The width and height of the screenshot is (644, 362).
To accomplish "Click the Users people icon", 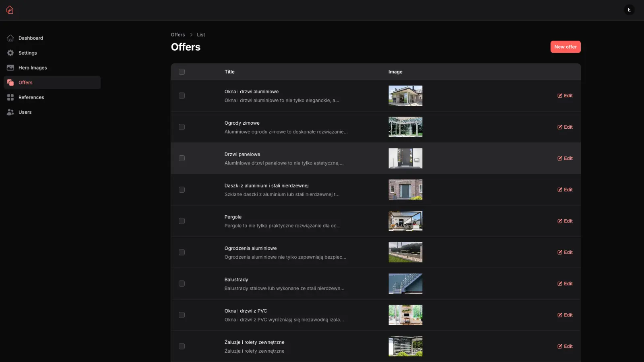I will pyautogui.click(x=10, y=112).
